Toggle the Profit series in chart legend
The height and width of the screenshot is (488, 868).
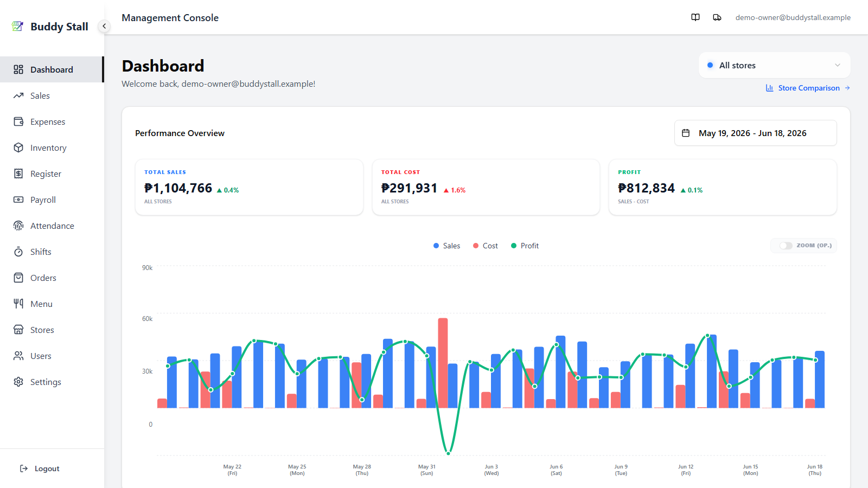click(x=525, y=246)
